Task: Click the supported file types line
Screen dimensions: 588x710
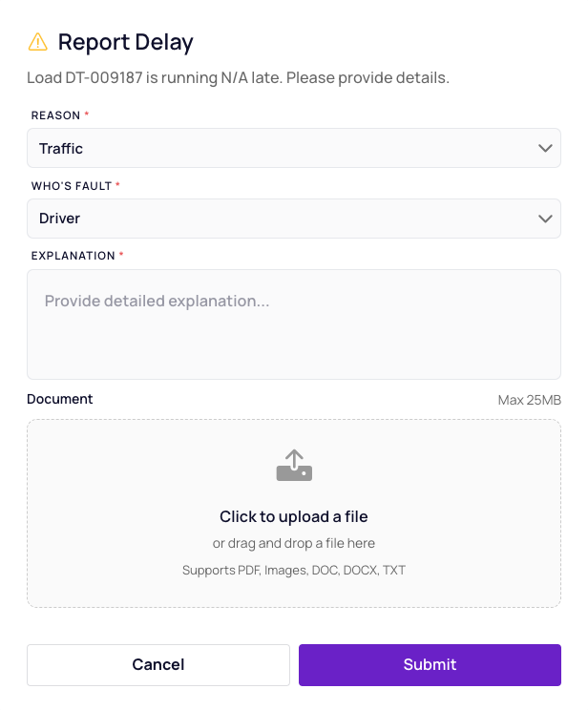Action: [294, 570]
